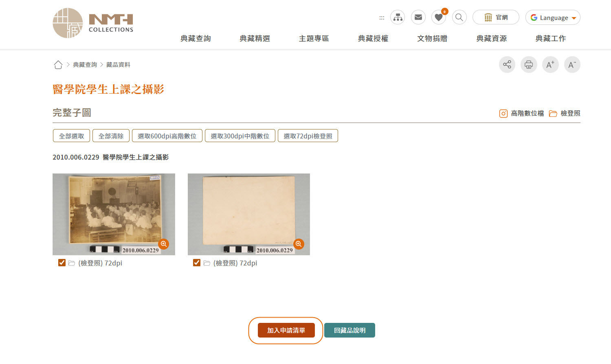Zoom into the photo front image magnifier
This screenshot has height=364, width=611.
coord(164,244)
